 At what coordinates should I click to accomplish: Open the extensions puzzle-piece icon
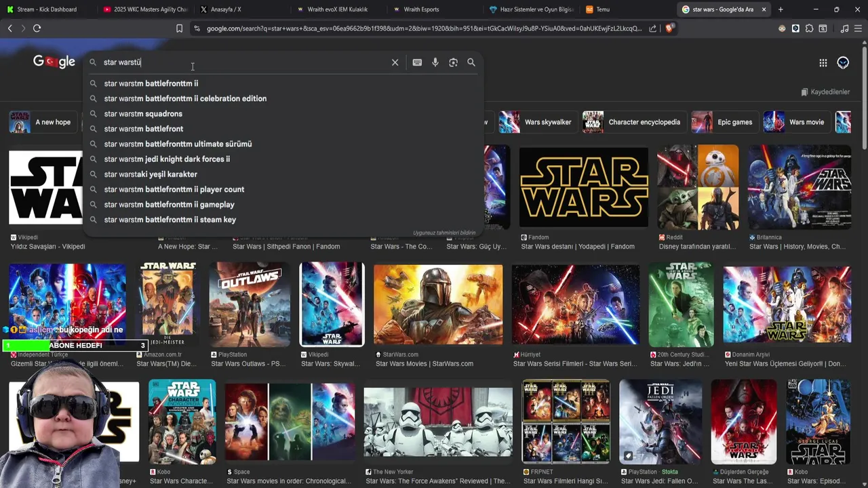tap(809, 28)
